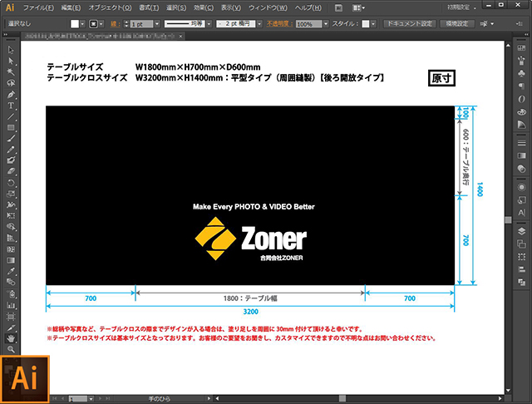Open the 編集 menu
The image size is (532, 404).
(71, 7)
